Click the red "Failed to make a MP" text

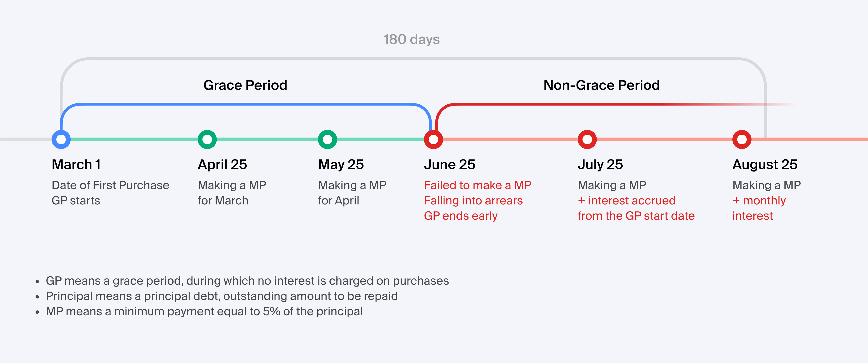[477, 185]
